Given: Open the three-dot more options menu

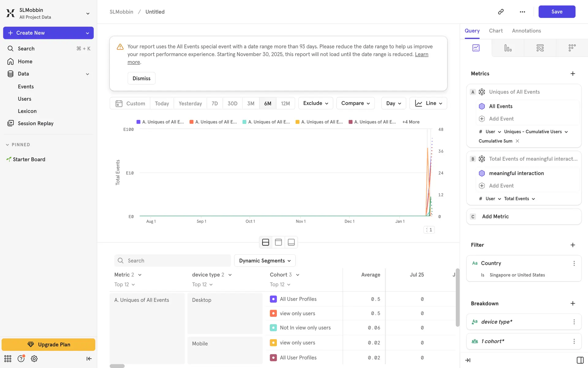Looking at the screenshot, I should (522, 12).
